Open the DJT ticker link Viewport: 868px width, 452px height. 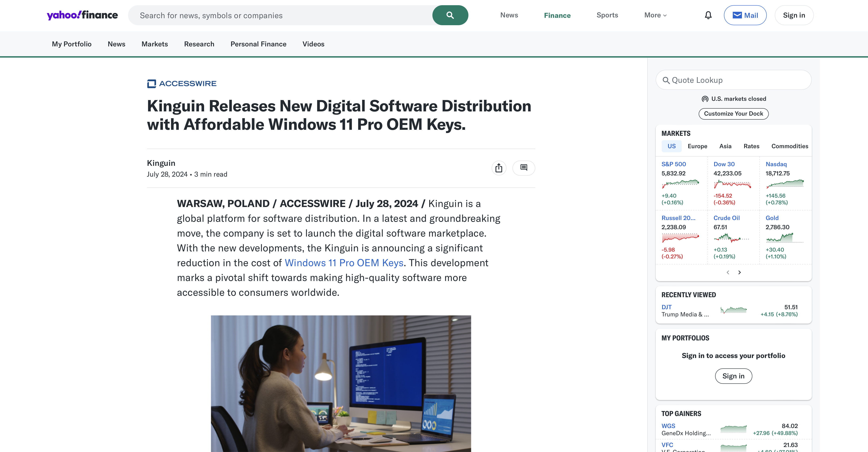[x=667, y=307]
